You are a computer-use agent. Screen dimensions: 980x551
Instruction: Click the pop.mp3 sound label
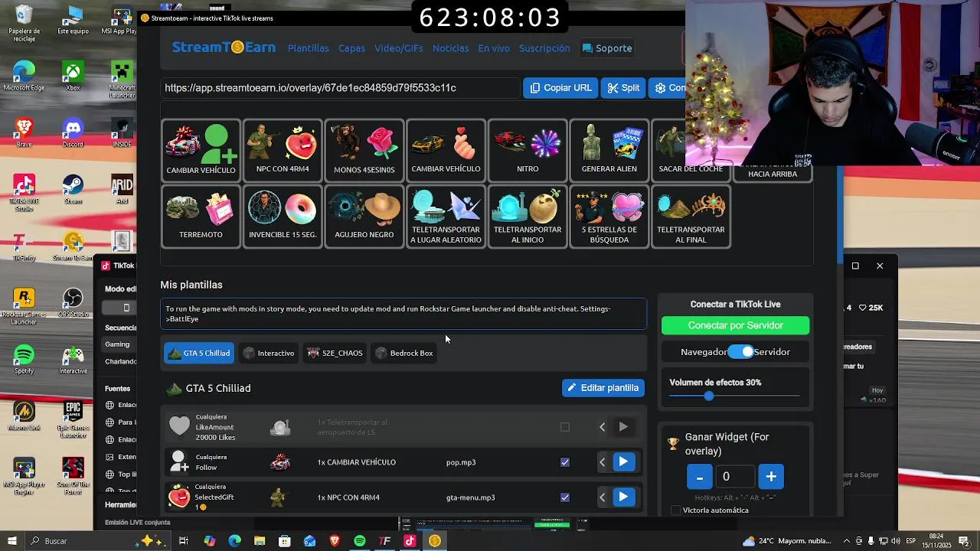coord(461,462)
